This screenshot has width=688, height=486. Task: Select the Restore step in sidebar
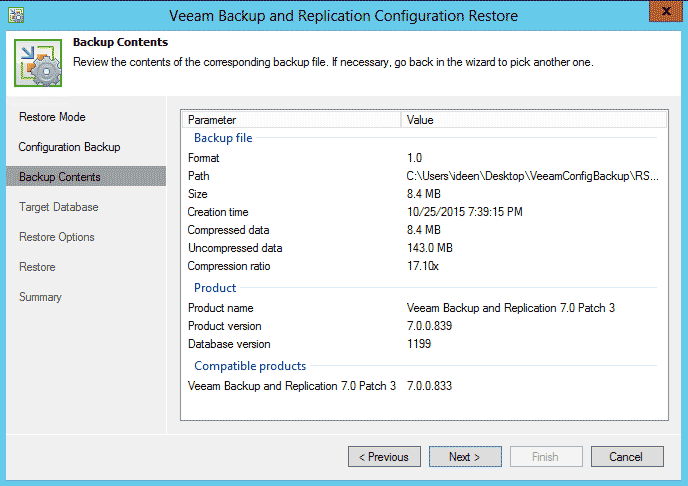[x=37, y=267]
